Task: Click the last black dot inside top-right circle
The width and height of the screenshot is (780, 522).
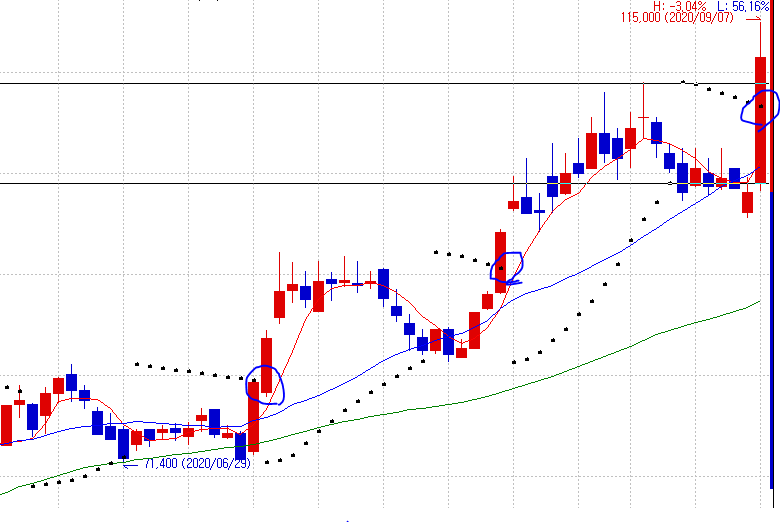Action: tap(760, 107)
